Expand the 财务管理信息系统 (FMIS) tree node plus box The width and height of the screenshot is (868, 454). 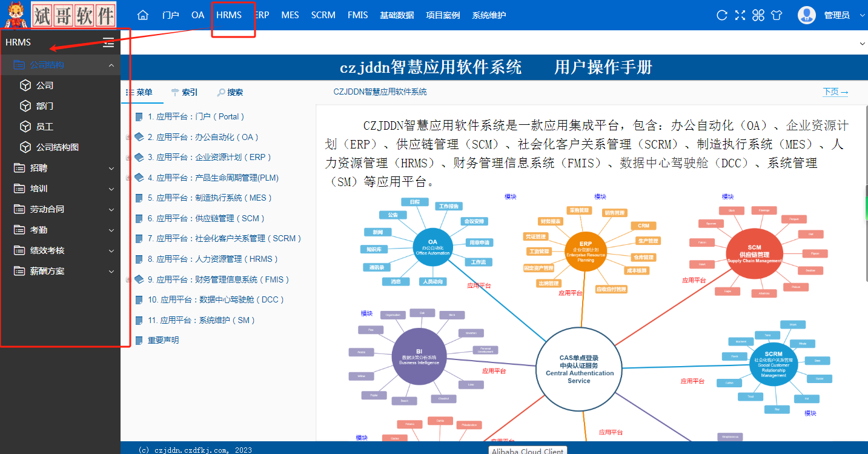click(x=128, y=280)
